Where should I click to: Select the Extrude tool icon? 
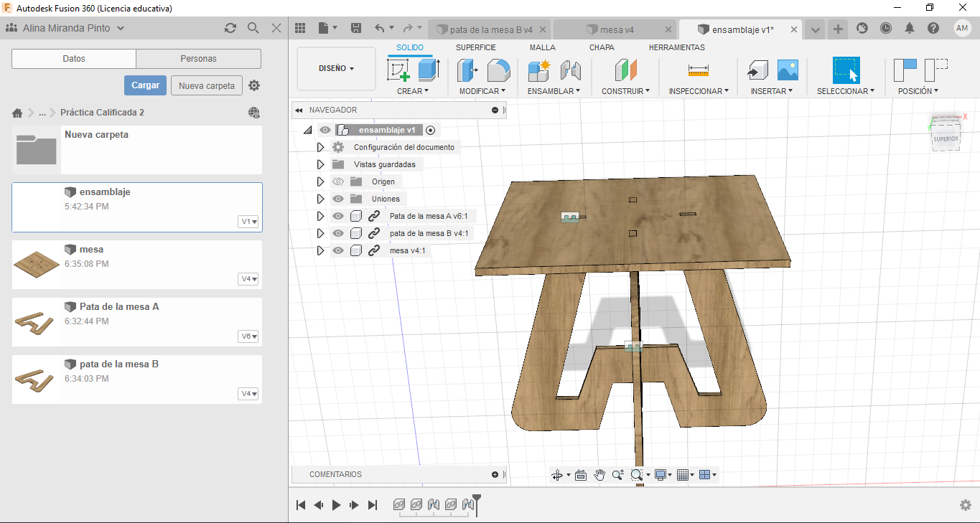(429, 70)
